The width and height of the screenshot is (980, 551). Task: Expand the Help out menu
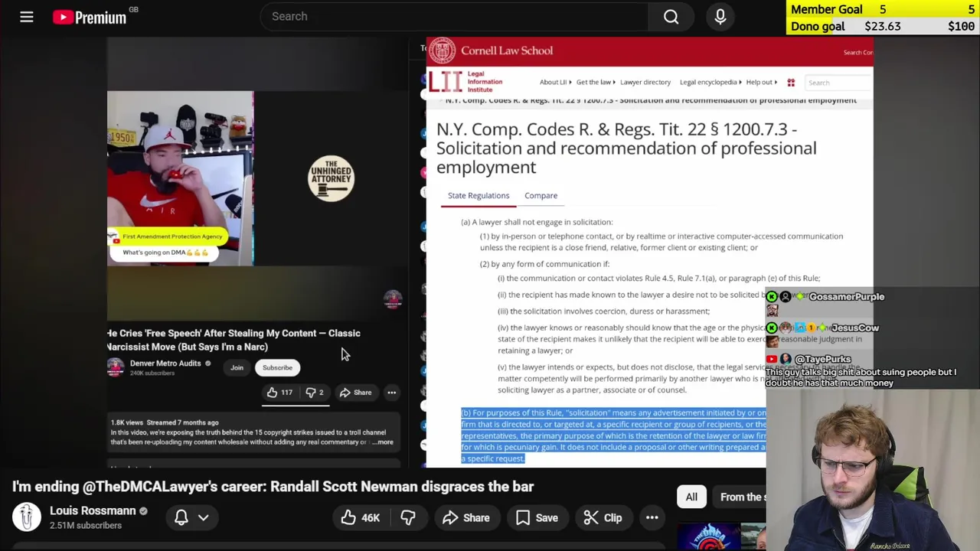click(762, 82)
